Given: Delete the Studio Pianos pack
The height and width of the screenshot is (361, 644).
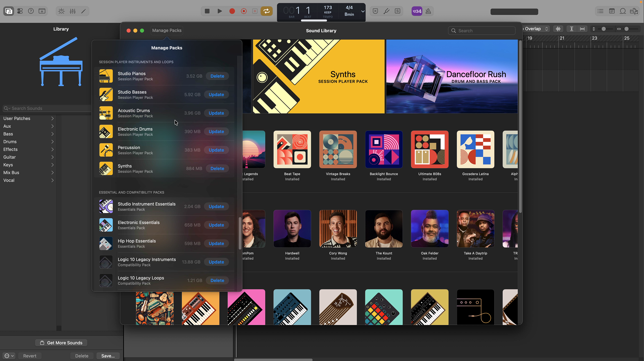Looking at the screenshot, I should 217,76.
